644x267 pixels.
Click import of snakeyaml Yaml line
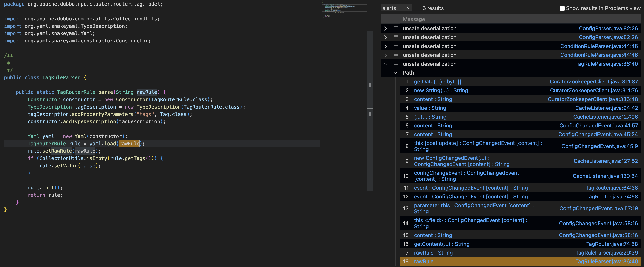point(50,33)
